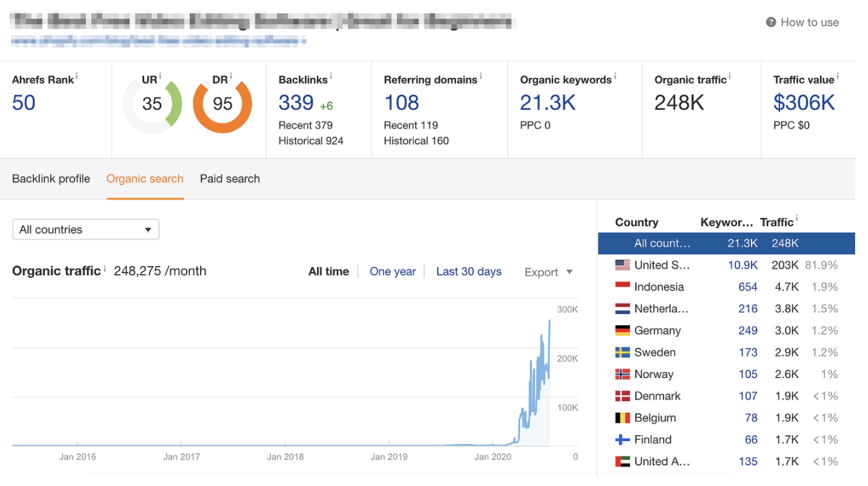Viewport: 868px width, 486px height.
Task: Open Backlinks count 339
Action: [296, 103]
